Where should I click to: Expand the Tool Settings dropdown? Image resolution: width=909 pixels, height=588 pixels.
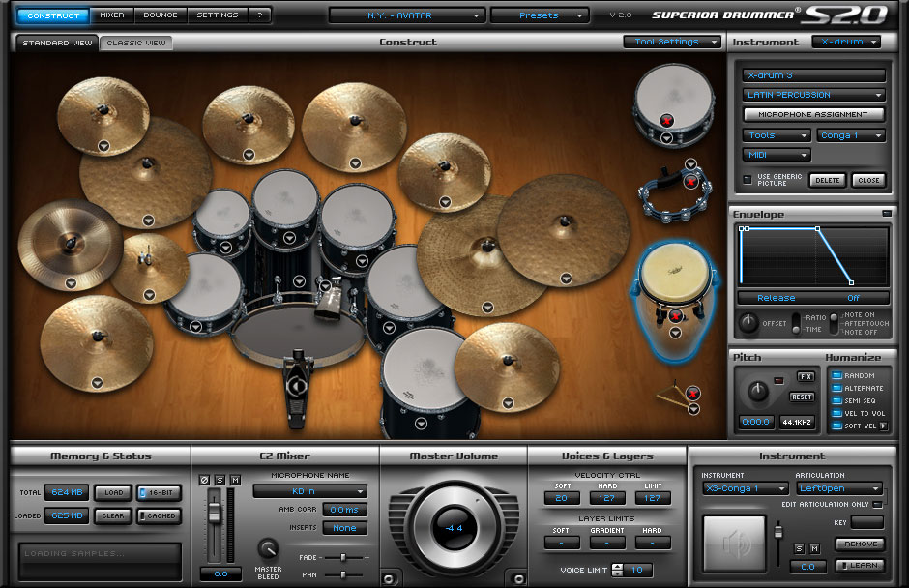point(672,42)
